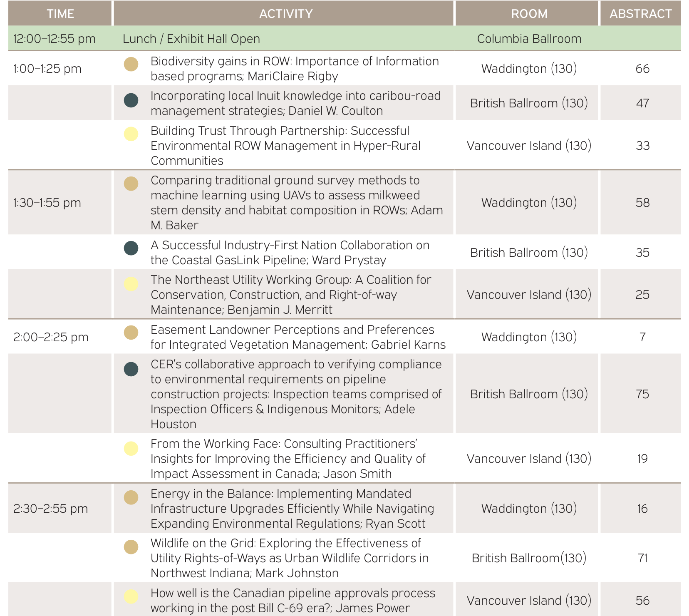Viewport: 689px width, 616px height.
Task: Open abstract number 66
Action: pyautogui.click(x=642, y=69)
